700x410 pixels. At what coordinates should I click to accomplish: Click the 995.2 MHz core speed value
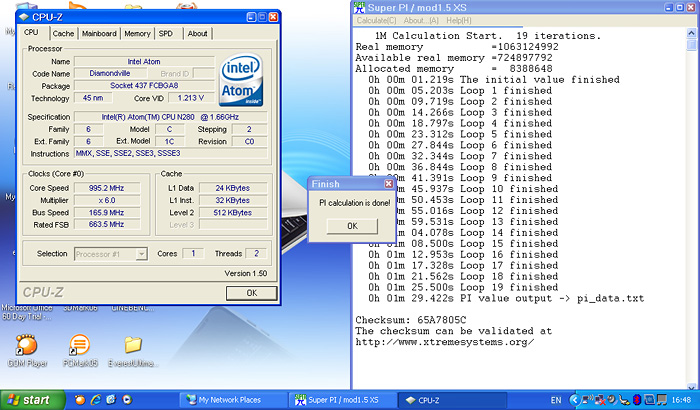107,188
